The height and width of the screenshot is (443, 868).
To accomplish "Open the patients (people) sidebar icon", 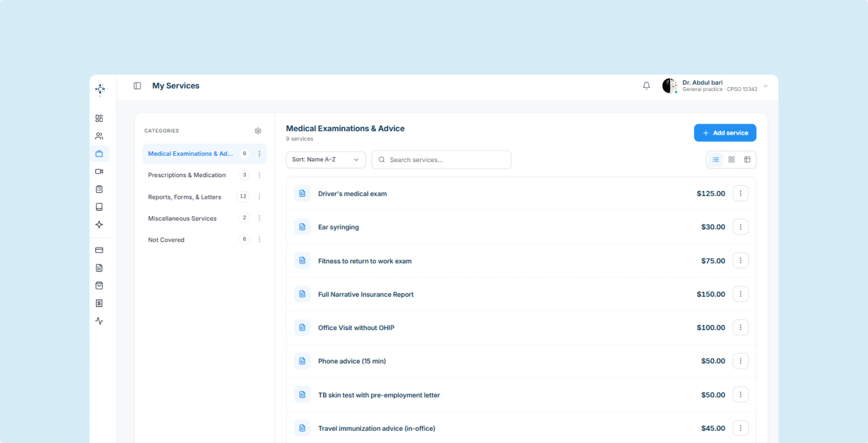I will [99, 136].
